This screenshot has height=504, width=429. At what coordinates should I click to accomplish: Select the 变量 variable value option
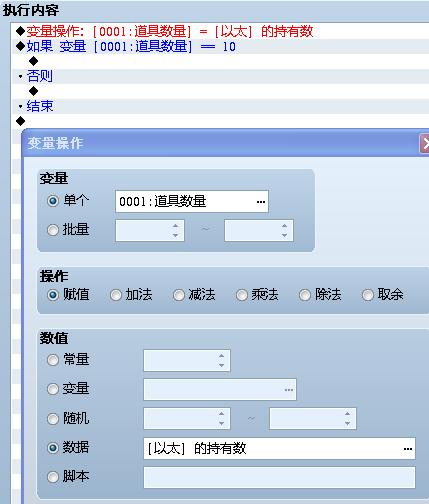pos(53,389)
